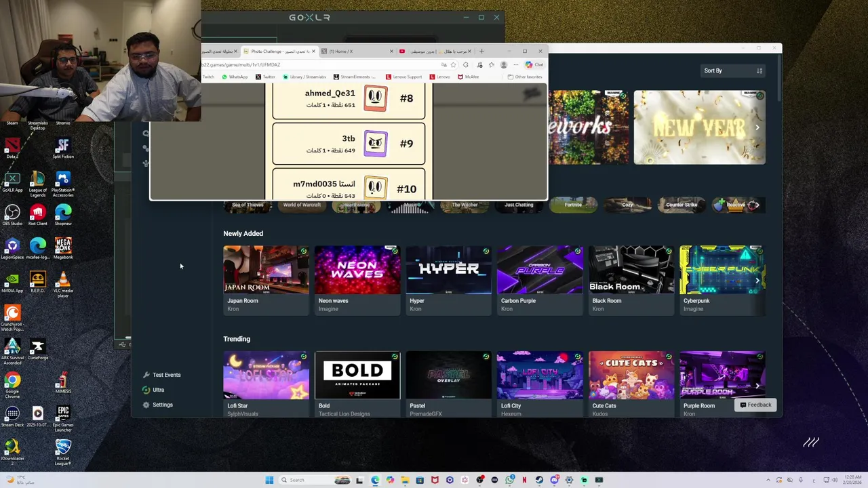Viewport: 868px width, 488px height.
Task: Select the Crunchyroll desktop shortcut
Action: (12, 317)
